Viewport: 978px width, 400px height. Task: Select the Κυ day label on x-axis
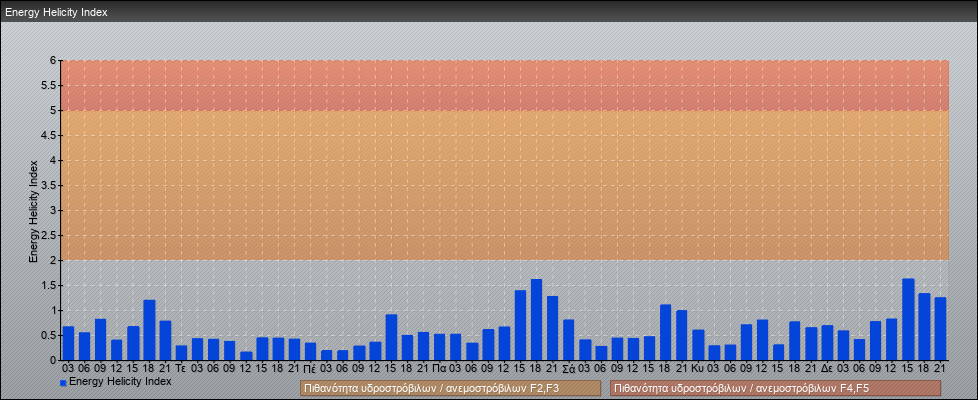point(697,368)
